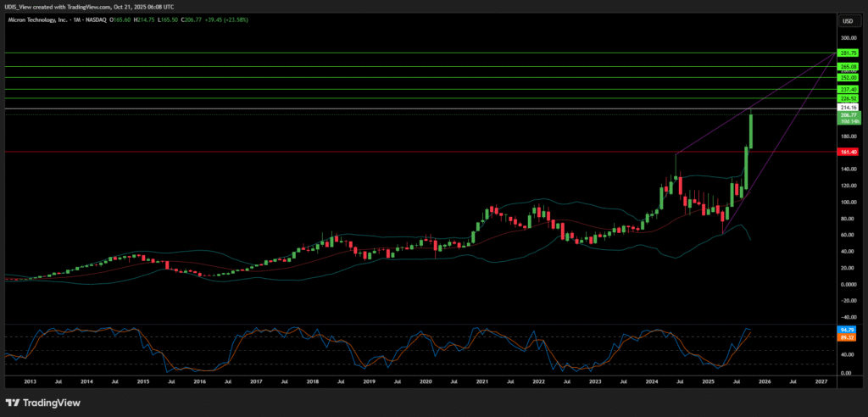Click the 252.00 green price tag
868x417 pixels.
[849, 77]
